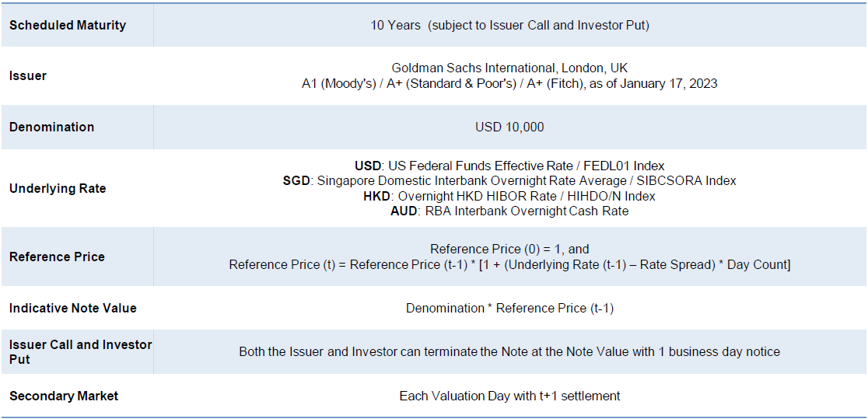
Task: Click the Issuer row label
Action: (28, 75)
